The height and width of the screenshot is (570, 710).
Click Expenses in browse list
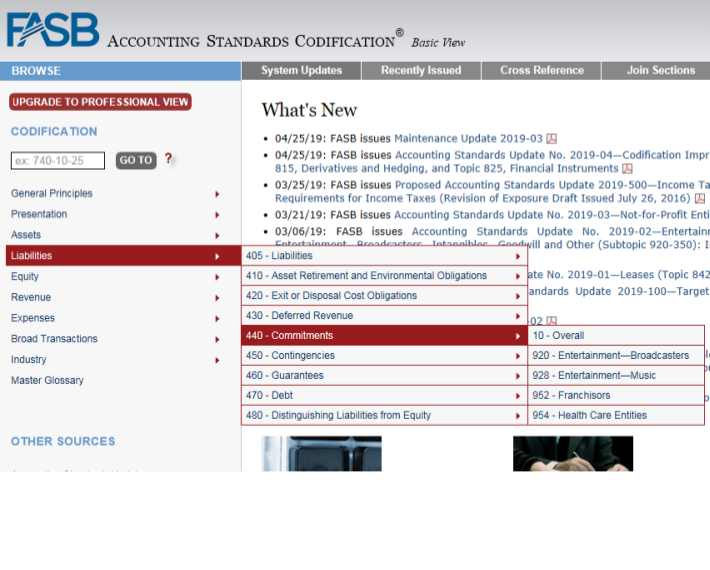click(x=33, y=318)
